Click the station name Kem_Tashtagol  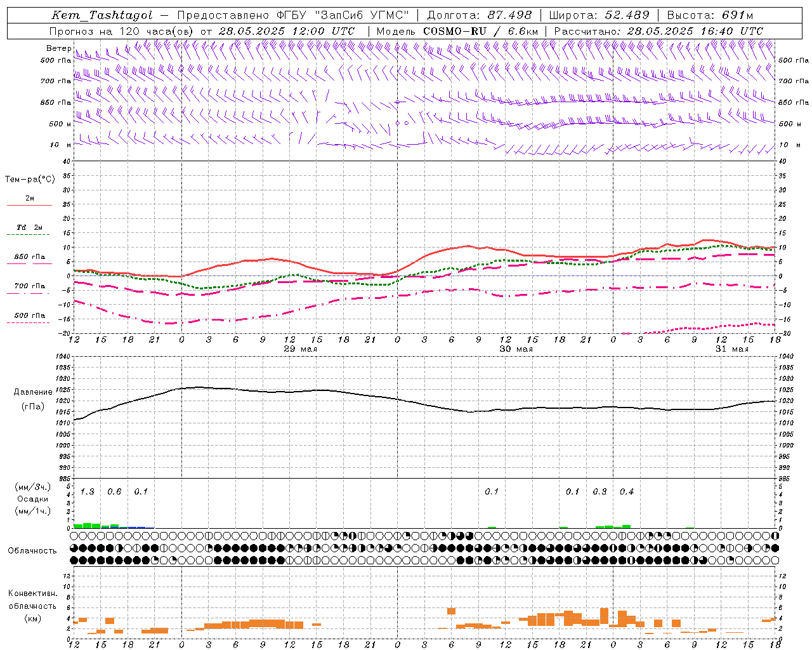click(x=101, y=15)
